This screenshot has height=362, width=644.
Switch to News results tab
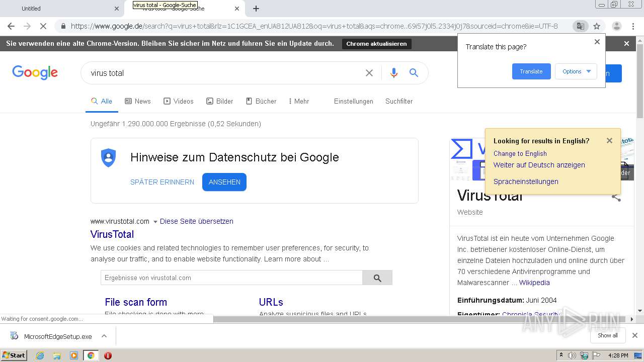pyautogui.click(x=138, y=101)
